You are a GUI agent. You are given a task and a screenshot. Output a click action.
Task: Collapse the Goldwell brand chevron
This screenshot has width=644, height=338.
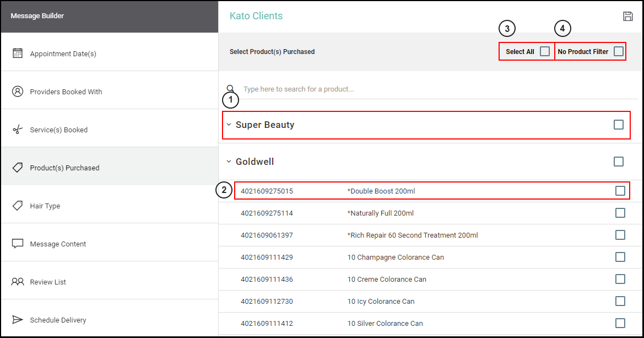point(229,162)
